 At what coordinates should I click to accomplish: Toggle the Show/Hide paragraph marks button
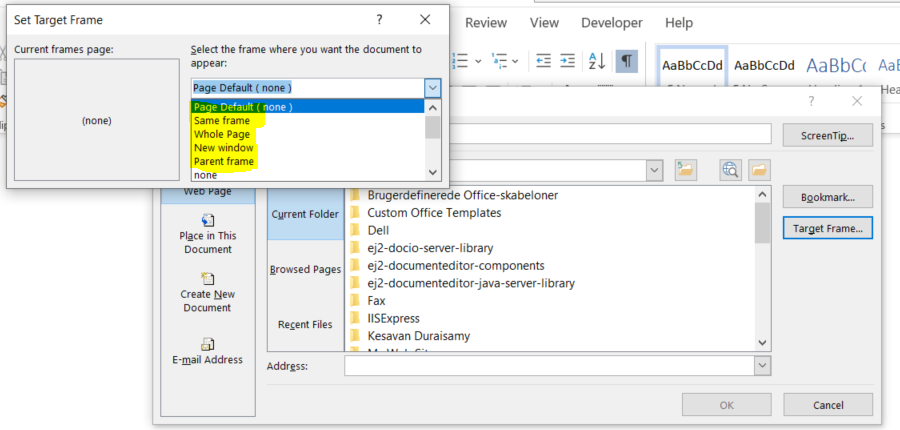point(627,61)
